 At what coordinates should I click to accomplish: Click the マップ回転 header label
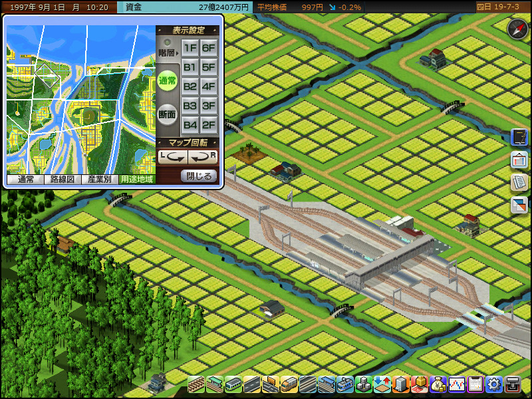point(188,143)
